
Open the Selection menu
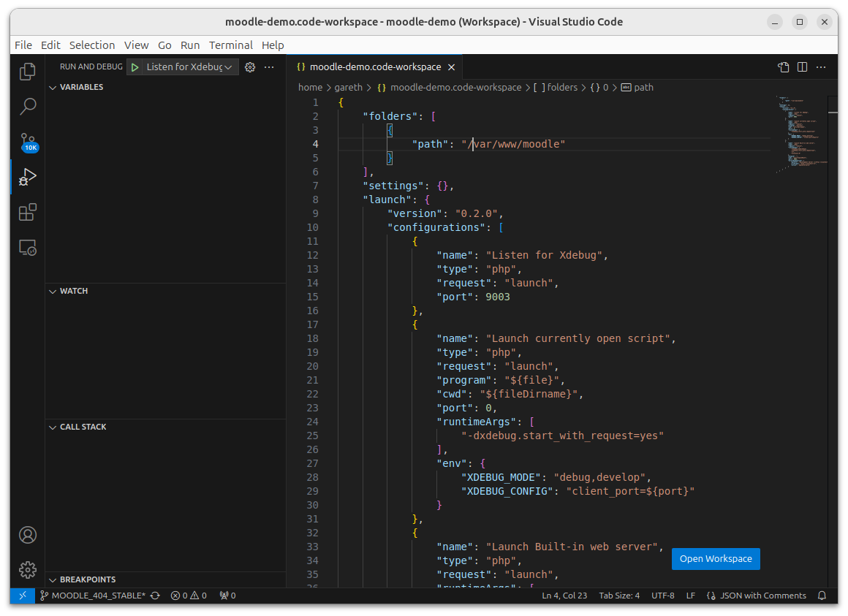[x=92, y=45]
